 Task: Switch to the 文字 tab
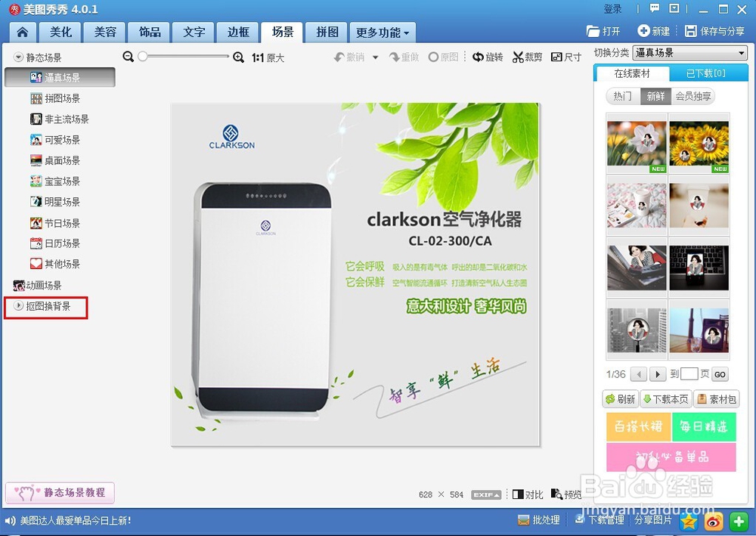pyautogui.click(x=194, y=33)
